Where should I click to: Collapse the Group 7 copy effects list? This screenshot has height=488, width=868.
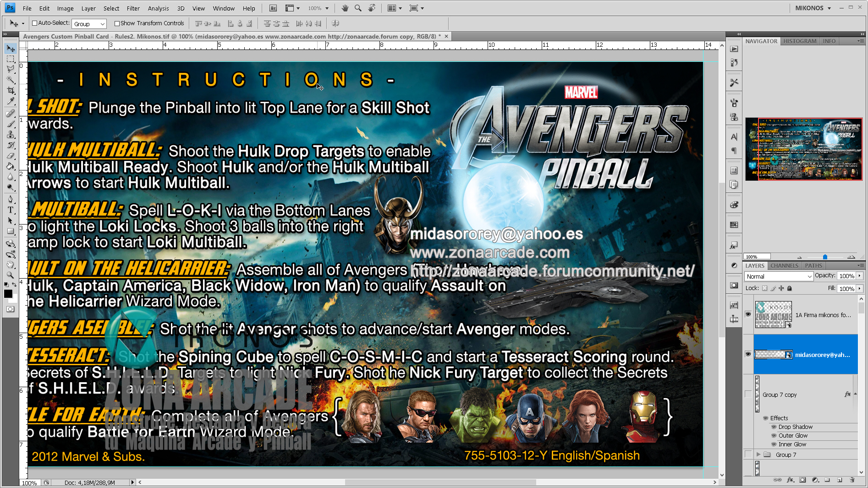click(x=856, y=394)
